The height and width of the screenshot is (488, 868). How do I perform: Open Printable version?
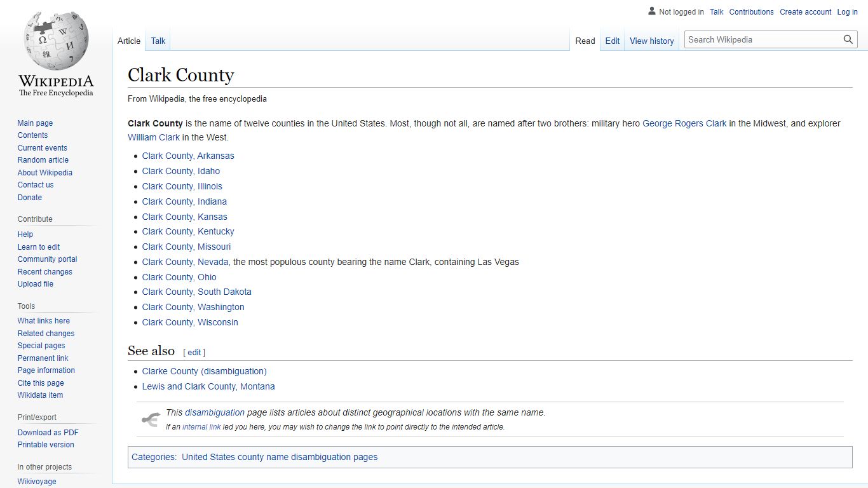click(x=46, y=445)
